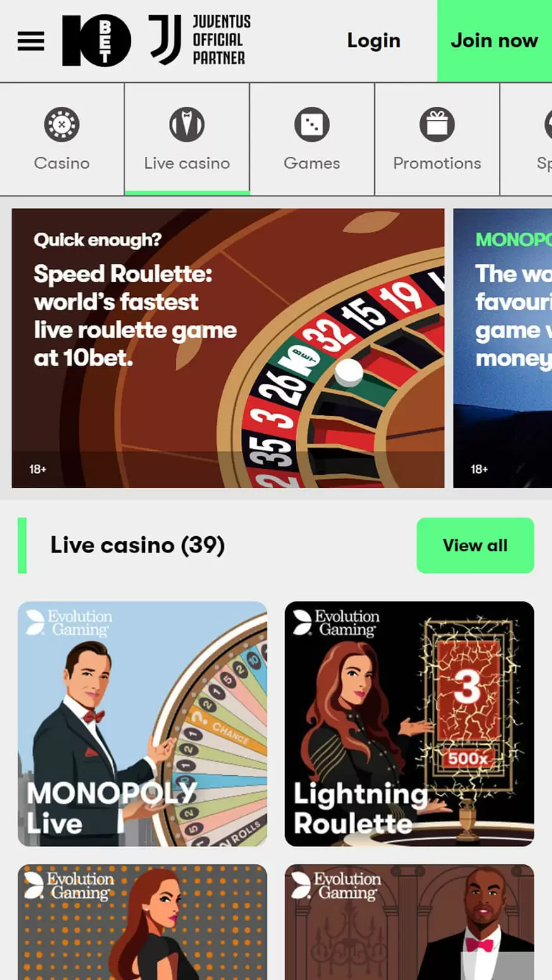Select the Games dice icon

pyautogui.click(x=312, y=125)
